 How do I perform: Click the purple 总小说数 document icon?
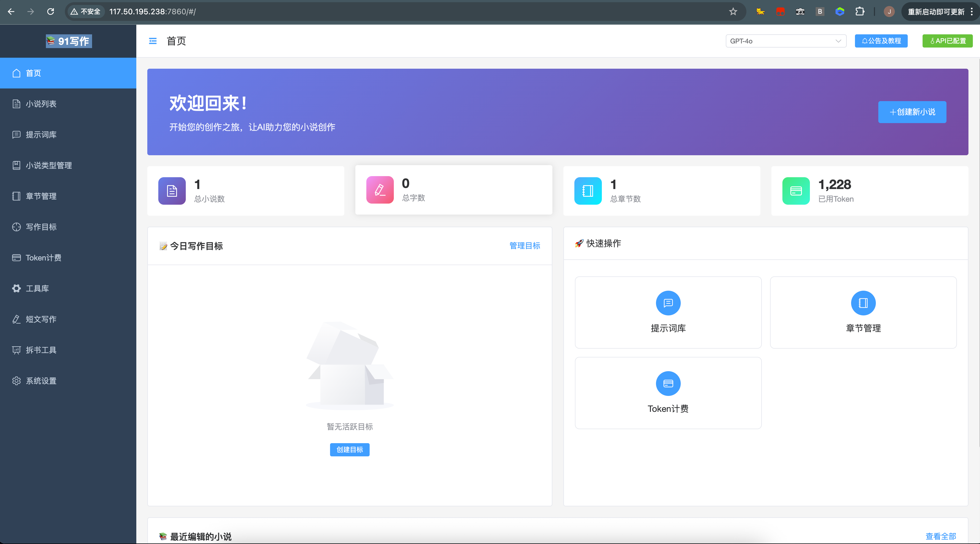[x=172, y=191]
